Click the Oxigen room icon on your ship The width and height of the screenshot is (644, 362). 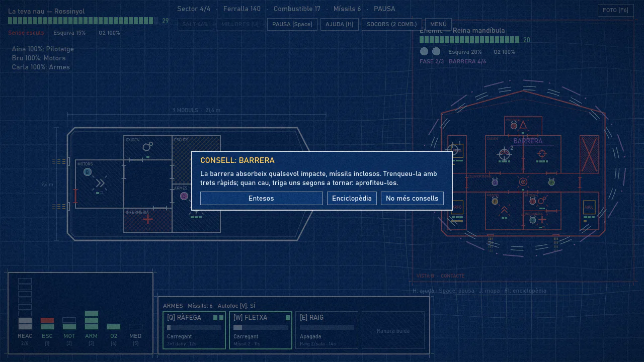[148, 146]
